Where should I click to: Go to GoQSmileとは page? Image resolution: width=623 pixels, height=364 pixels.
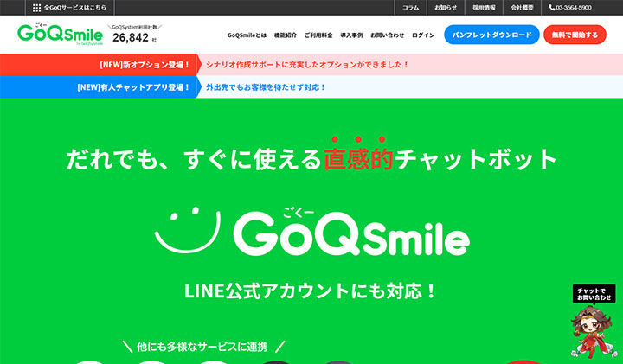(x=247, y=35)
